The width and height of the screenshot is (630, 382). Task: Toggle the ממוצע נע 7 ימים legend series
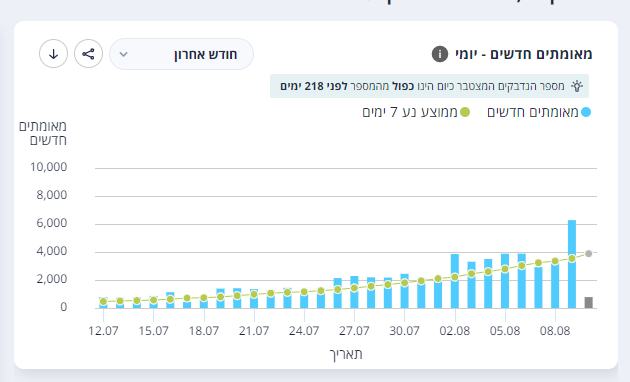[416, 112]
